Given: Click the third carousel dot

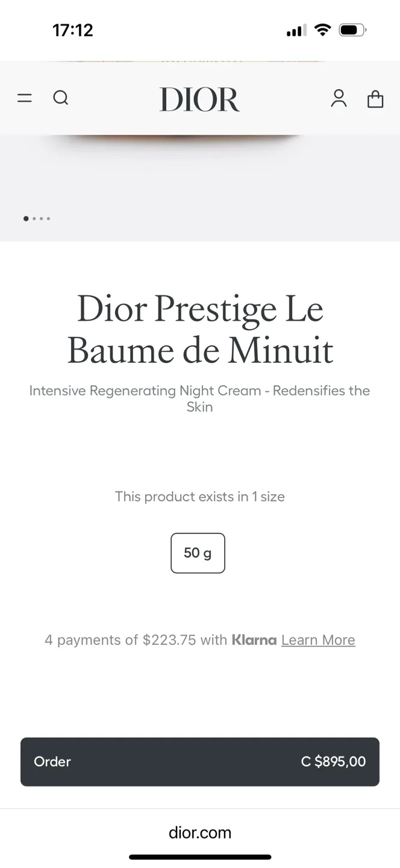Looking at the screenshot, I should click(x=41, y=218).
